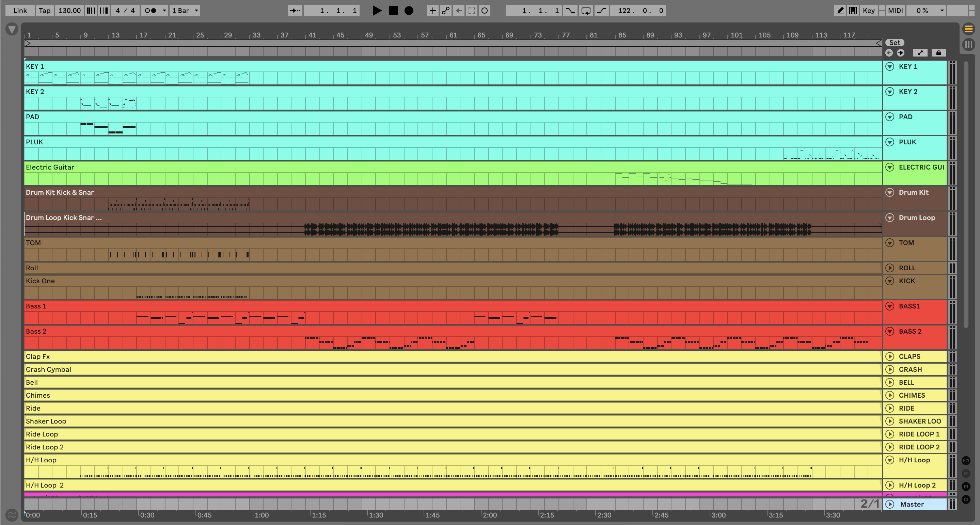Enable Draw Mode pencil icon
980x525 pixels.
click(x=840, y=11)
